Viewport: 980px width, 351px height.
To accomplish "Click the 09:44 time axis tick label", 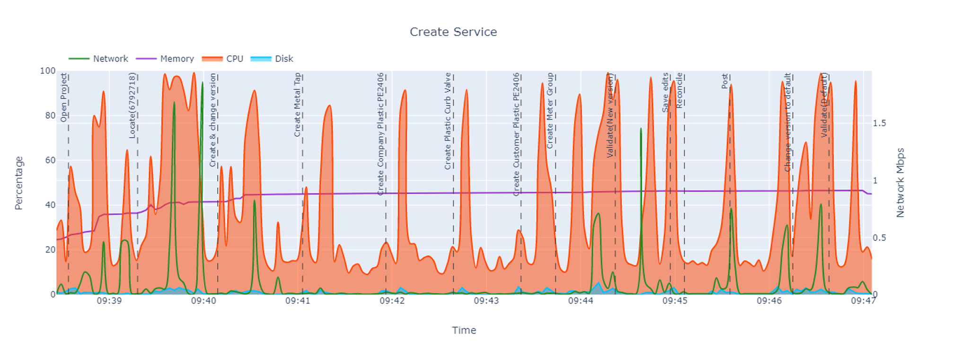I will coord(581,300).
